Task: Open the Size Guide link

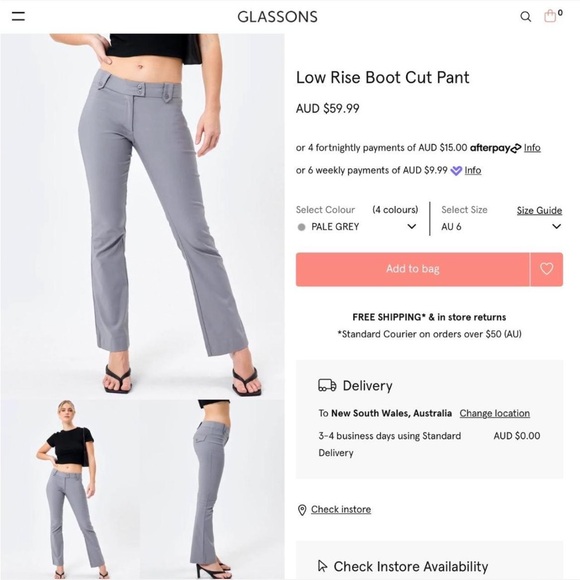Action: coord(539,210)
